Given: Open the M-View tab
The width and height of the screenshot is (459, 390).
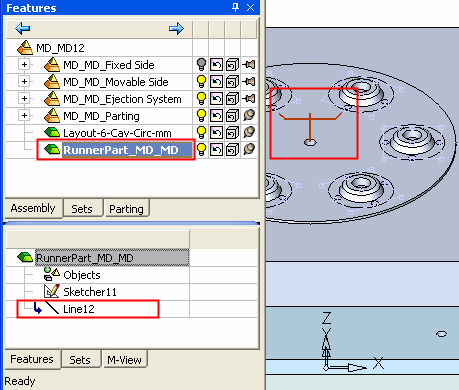Looking at the screenshot, I should (124, 360).
